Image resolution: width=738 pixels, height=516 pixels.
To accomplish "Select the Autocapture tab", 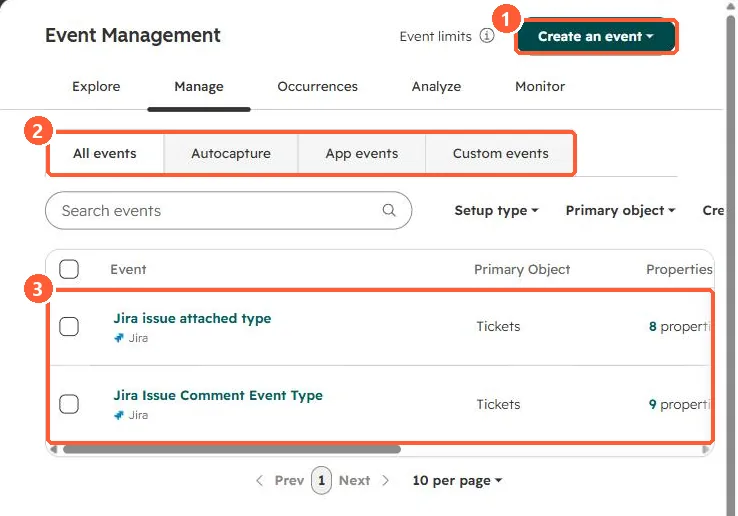I will (x=231, y=153).
